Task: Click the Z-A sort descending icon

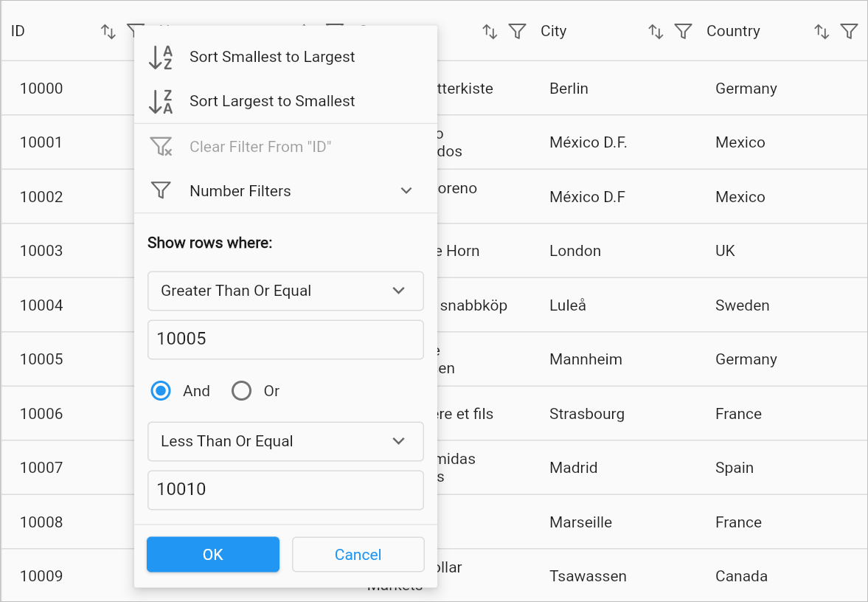Action: [161, 101]
